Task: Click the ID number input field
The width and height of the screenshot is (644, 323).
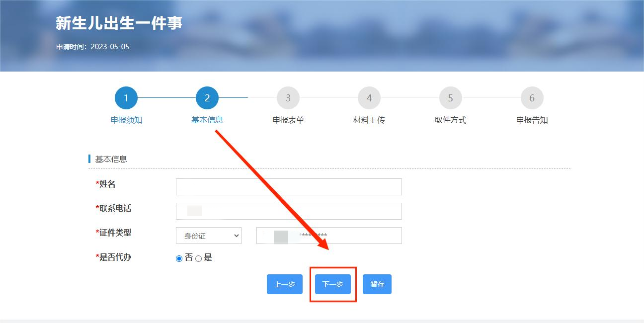Action: (329, 236)
